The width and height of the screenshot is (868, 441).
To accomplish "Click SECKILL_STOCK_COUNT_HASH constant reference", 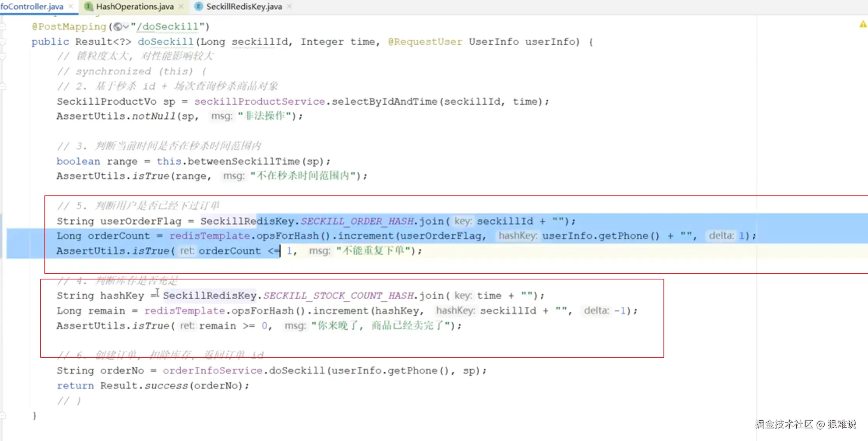I will [x=338, y=295].
